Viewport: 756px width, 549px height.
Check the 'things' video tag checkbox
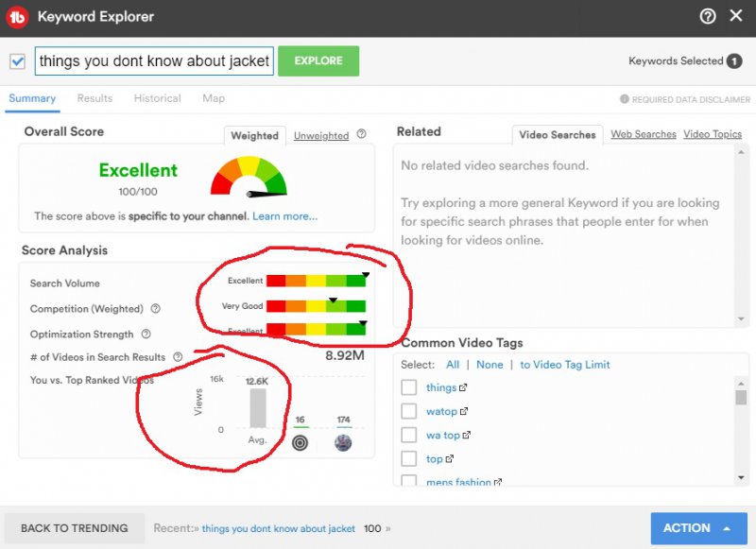coord(409,387)
